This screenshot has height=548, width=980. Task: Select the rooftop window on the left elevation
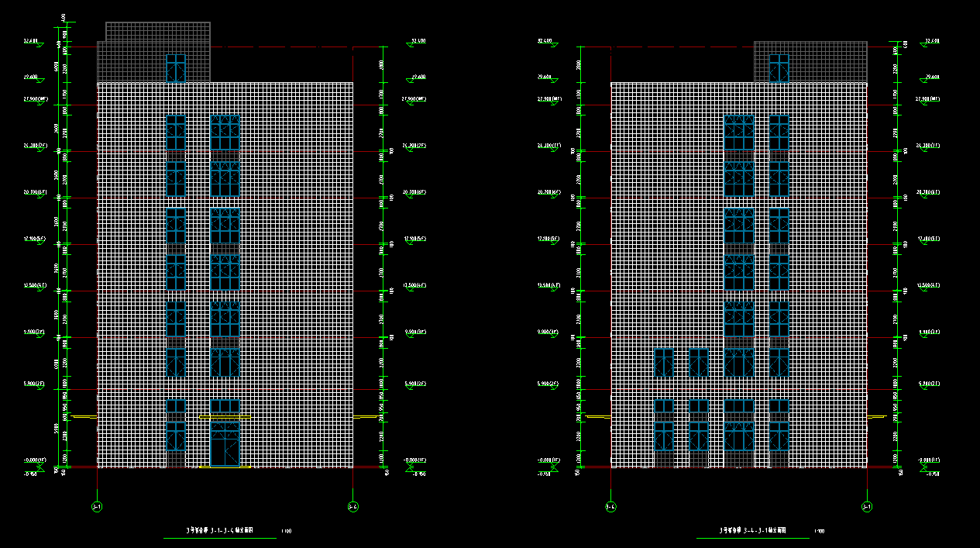coord(176,68)
